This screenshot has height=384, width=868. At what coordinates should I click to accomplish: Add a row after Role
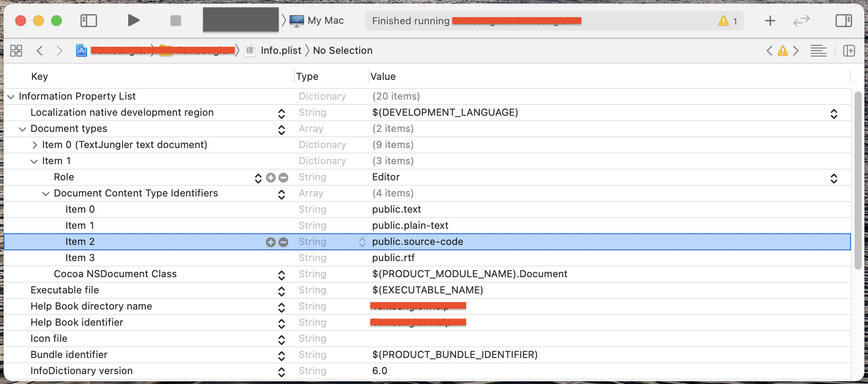(x=271, y=178)
